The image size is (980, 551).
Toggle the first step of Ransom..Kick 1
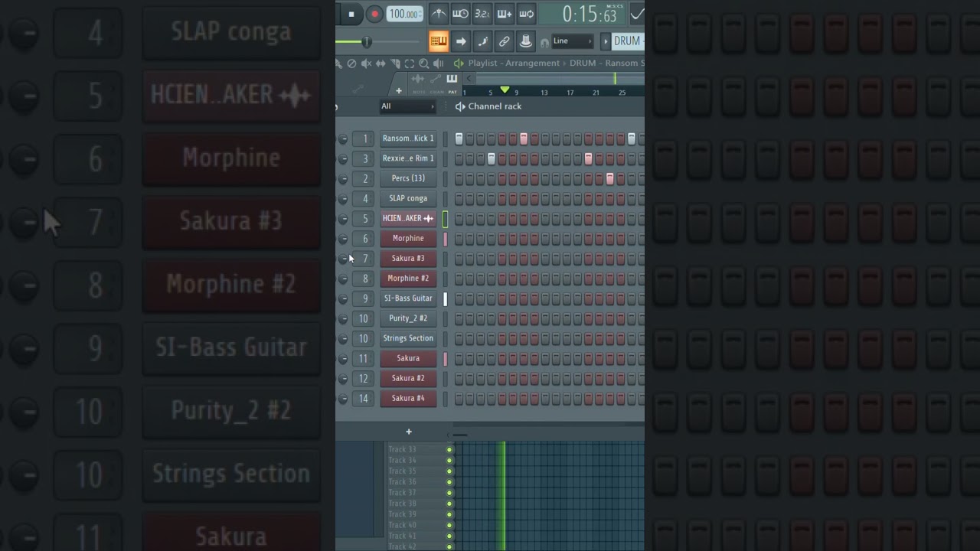click(459, 139)
